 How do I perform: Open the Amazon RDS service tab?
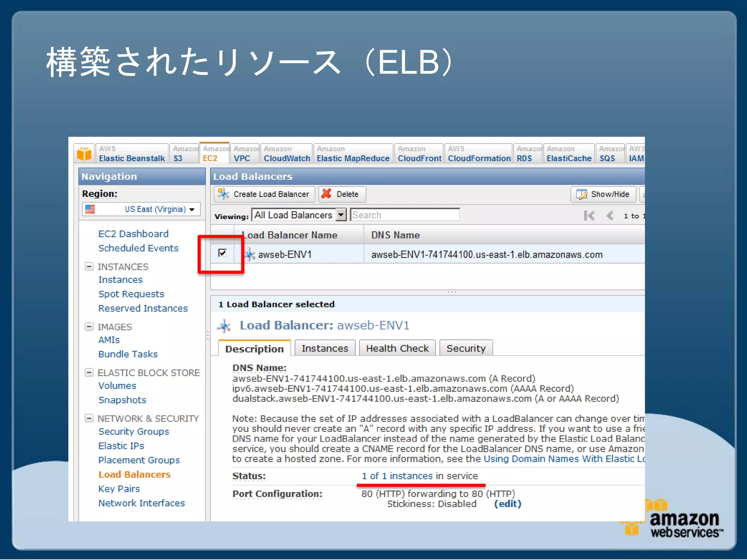coord(529,153)
